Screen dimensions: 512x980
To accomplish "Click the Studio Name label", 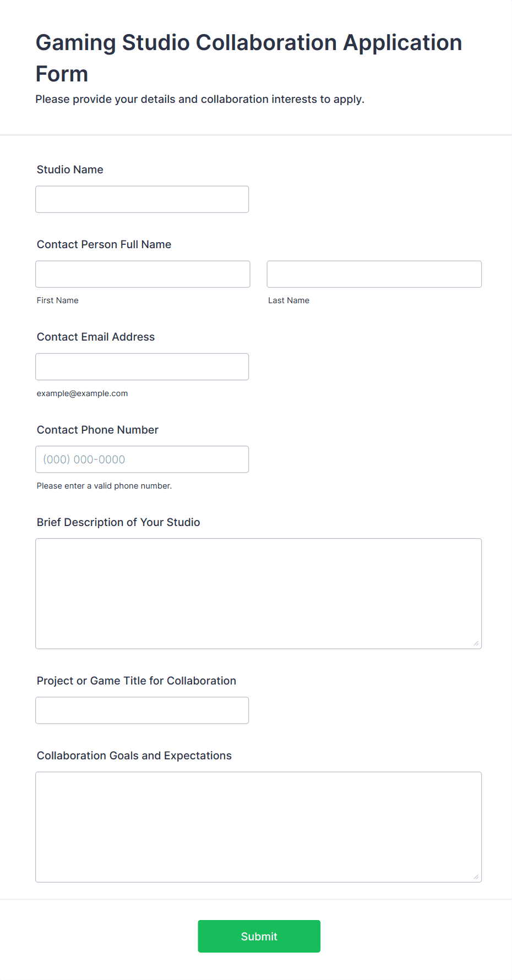I will (70, 169).
